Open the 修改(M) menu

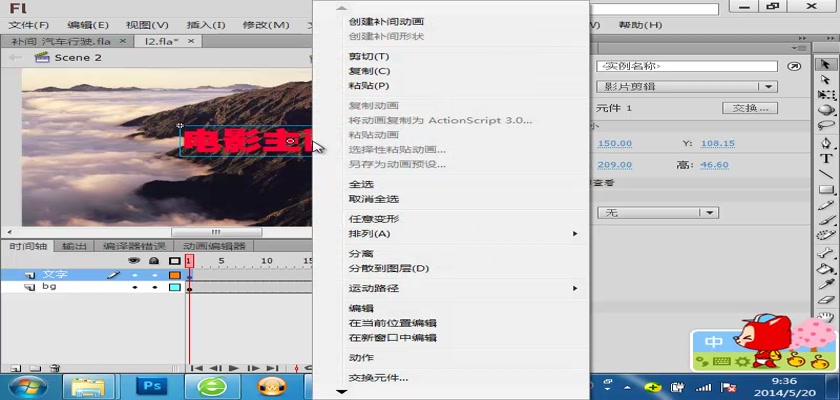click(266, 25)
